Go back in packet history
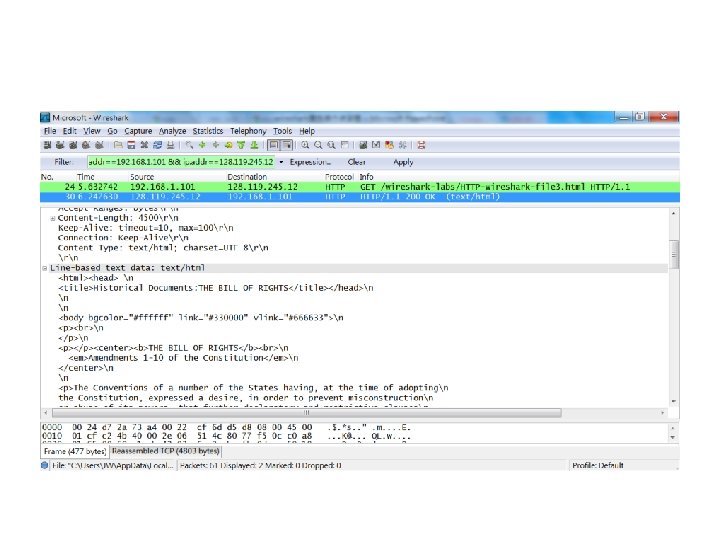This screenshot has height=540, width=720. [202, 146]
